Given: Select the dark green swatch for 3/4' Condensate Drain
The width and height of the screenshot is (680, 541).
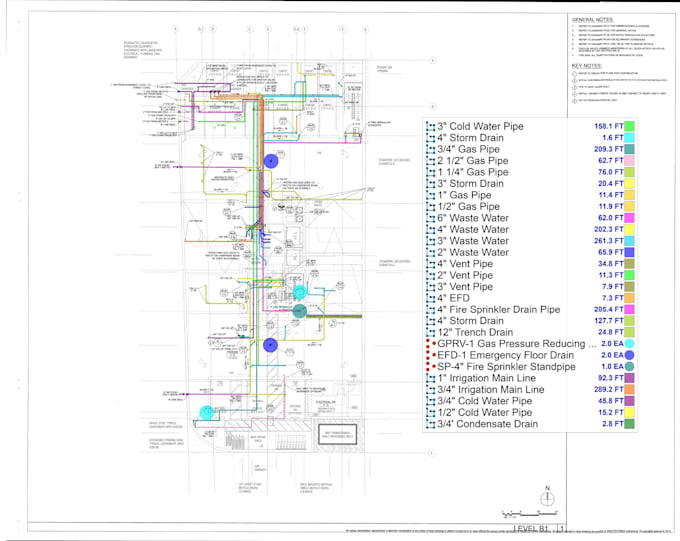Looking at the screenshot, I should tap(629, 424).
